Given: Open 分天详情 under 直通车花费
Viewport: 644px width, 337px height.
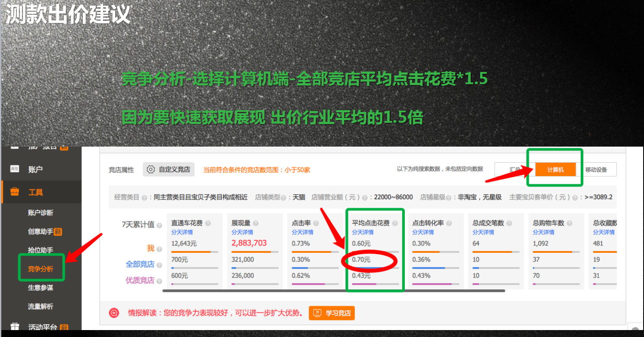Looking at the screenshot, I should click(182, 232).
